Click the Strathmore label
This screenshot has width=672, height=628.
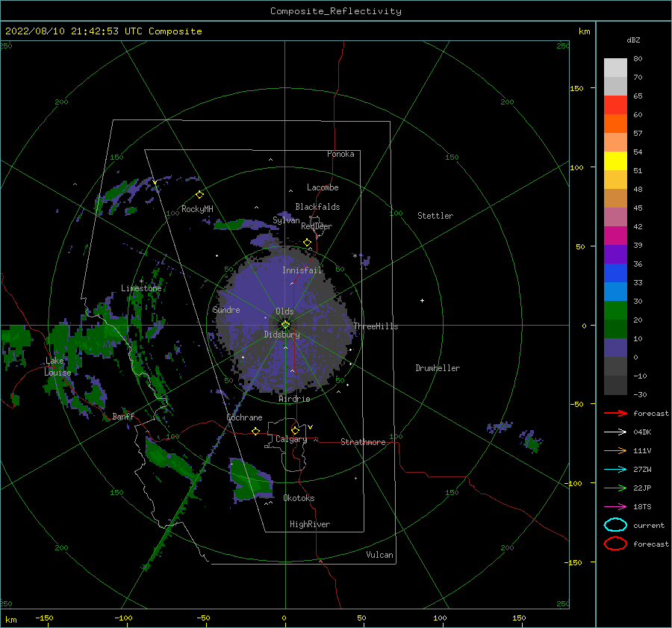tap(363, 442)
